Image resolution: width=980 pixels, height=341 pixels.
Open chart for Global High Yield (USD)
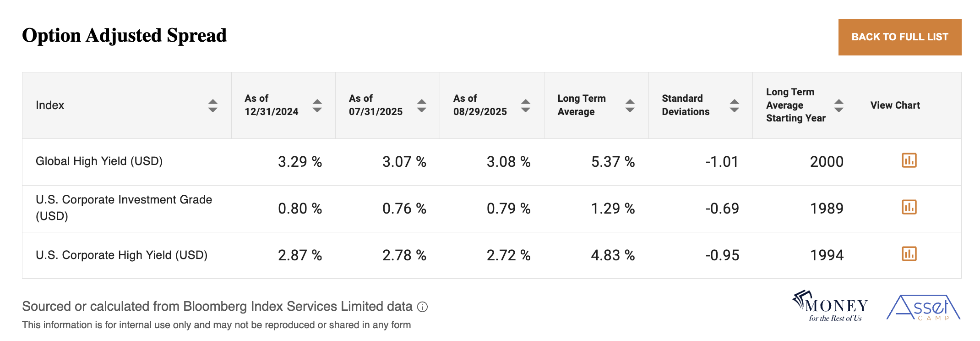pyautogui.click(x=909, y=160)
